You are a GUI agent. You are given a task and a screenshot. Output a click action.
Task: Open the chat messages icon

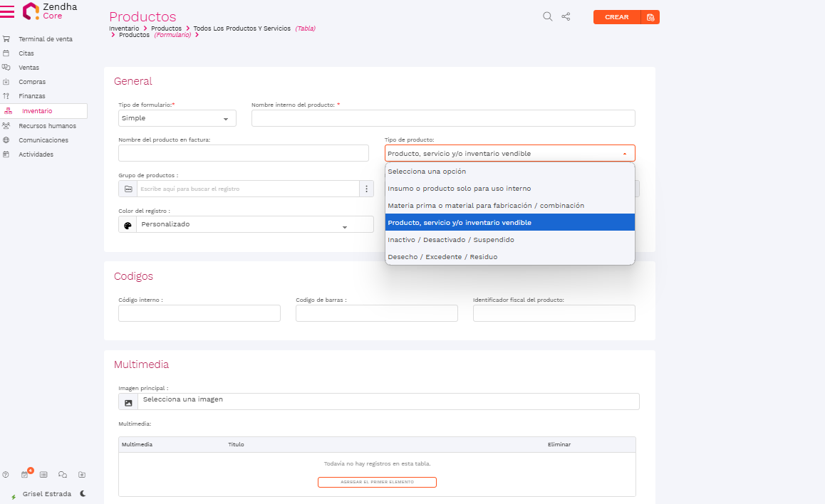click(x=63, y=475)
